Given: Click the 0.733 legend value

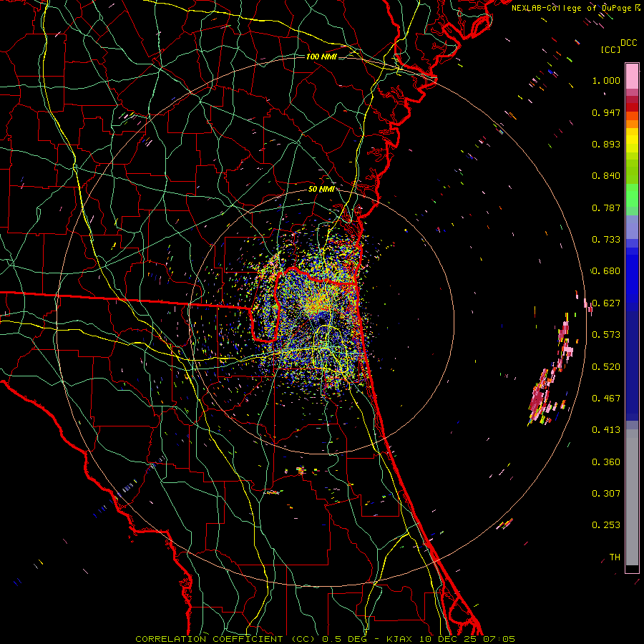Looking at the screenshot, I should (x=606, y=240).
